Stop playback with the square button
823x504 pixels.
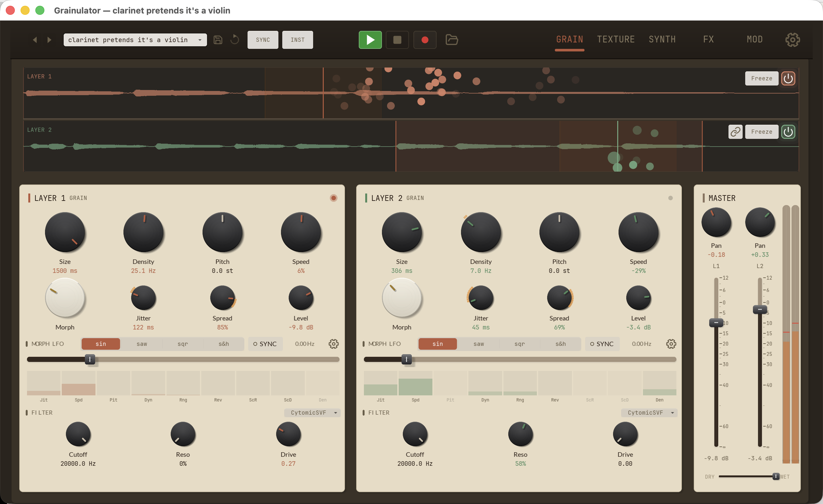tap(397, 40)
